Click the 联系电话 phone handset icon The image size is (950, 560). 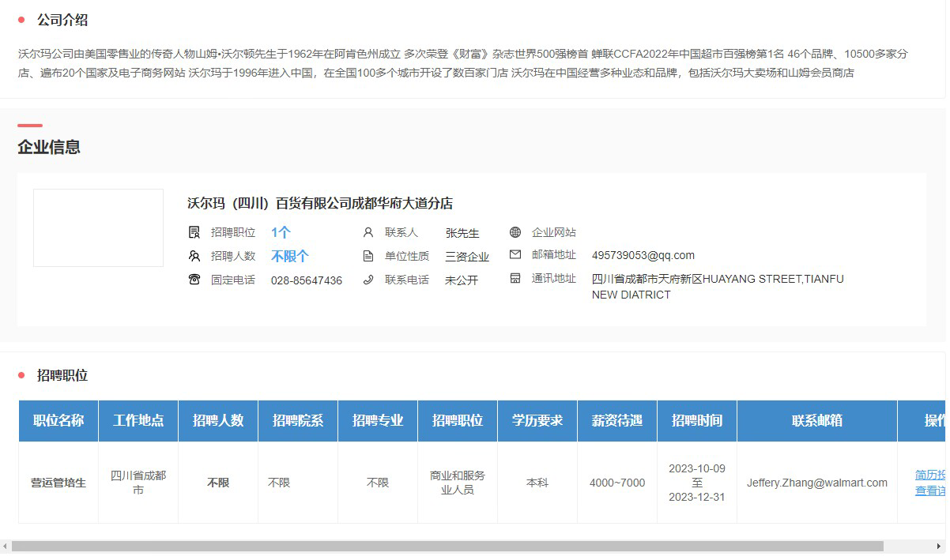pos(368,280)
